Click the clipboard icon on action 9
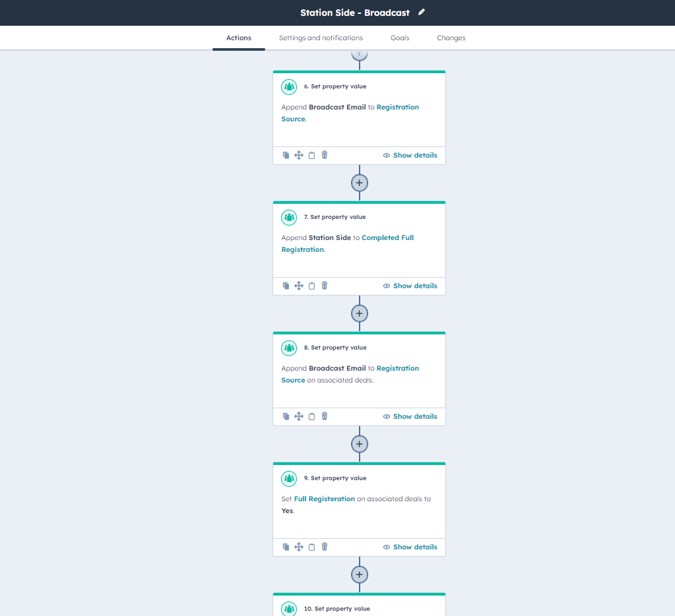Viewport: 675px width, 616px height. (312, 547)
